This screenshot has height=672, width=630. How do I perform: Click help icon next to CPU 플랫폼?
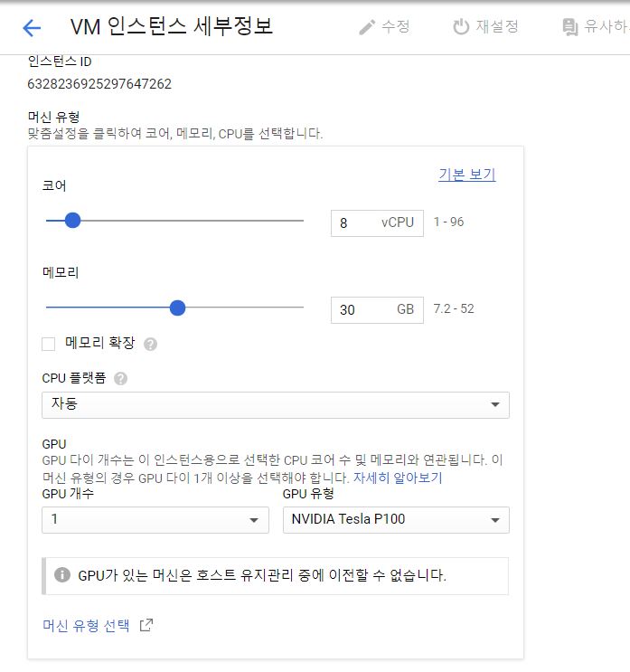click(x=121, y=378)
